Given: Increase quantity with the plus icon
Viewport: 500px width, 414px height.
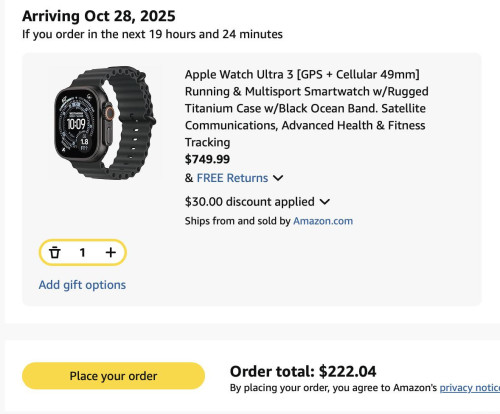Looking at the screenshot, I should pos(111,253).
